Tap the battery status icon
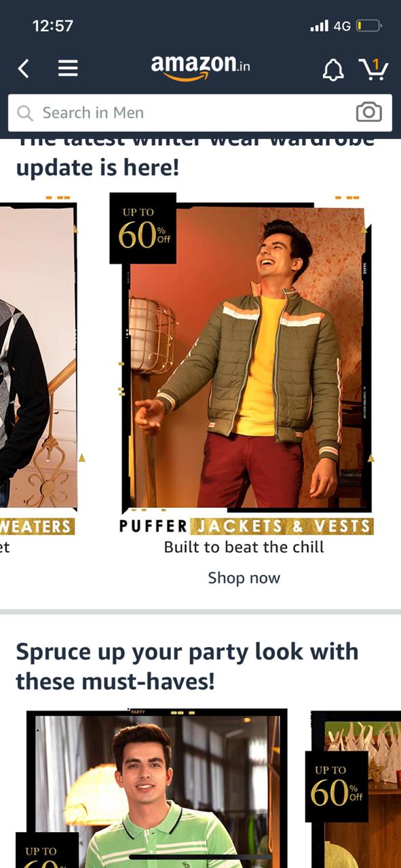Viewport: 401px width, 868px height. pos(369,26)
